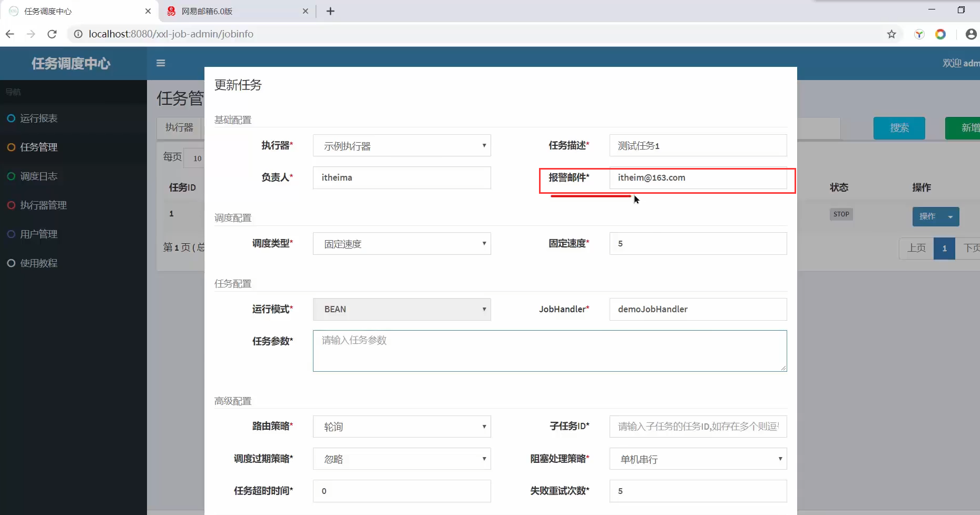This screenshot has width=980, height=515.
Task: Click browser forward arrow
Action: [31, 34]
